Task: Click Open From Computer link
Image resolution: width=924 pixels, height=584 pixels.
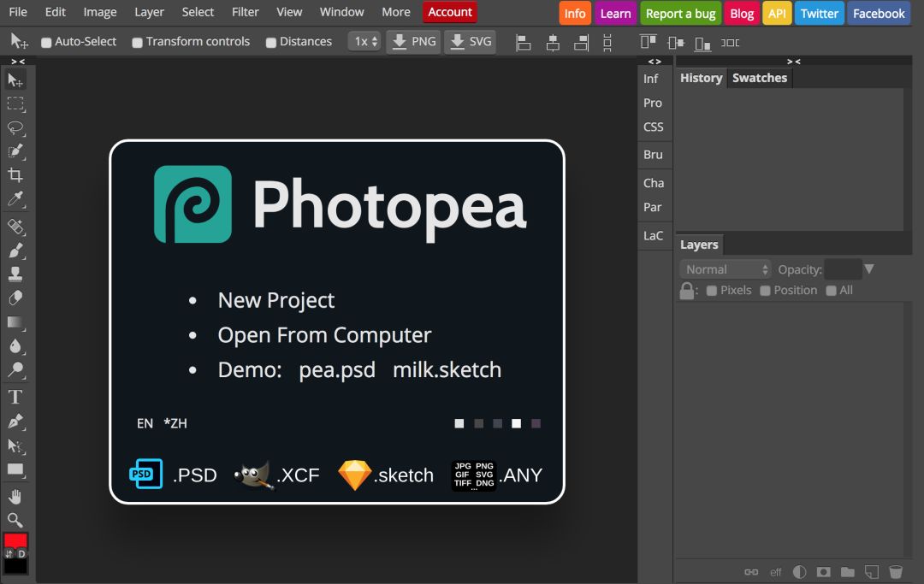Action: (x=325, y=335)
